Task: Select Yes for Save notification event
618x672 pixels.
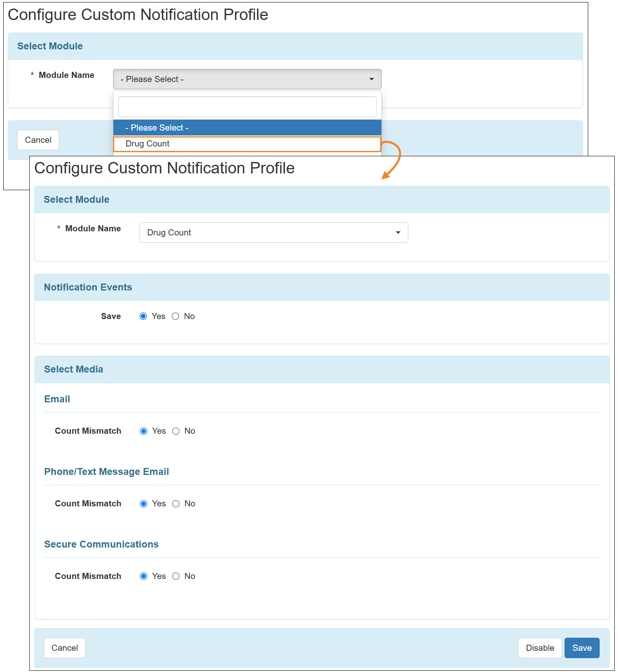Action: click(143, 316)
